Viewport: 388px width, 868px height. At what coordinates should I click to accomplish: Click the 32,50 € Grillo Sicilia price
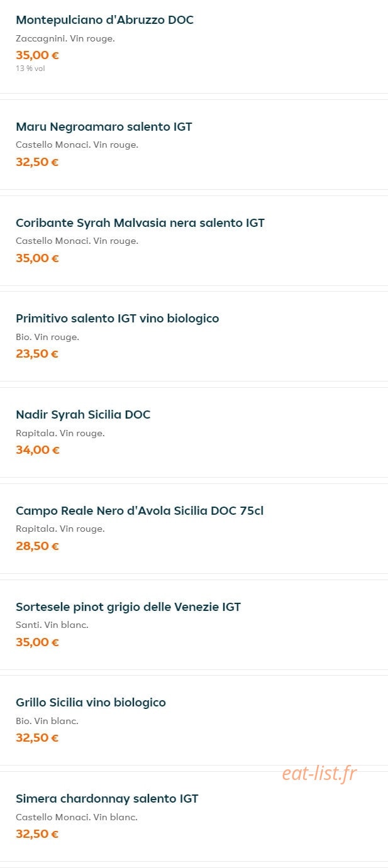(x=37, y=738)
